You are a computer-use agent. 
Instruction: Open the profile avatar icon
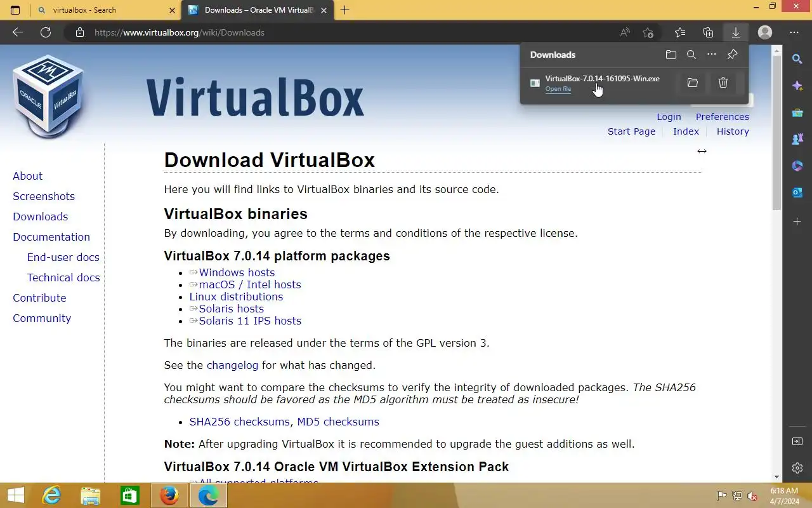click(765, 32)
